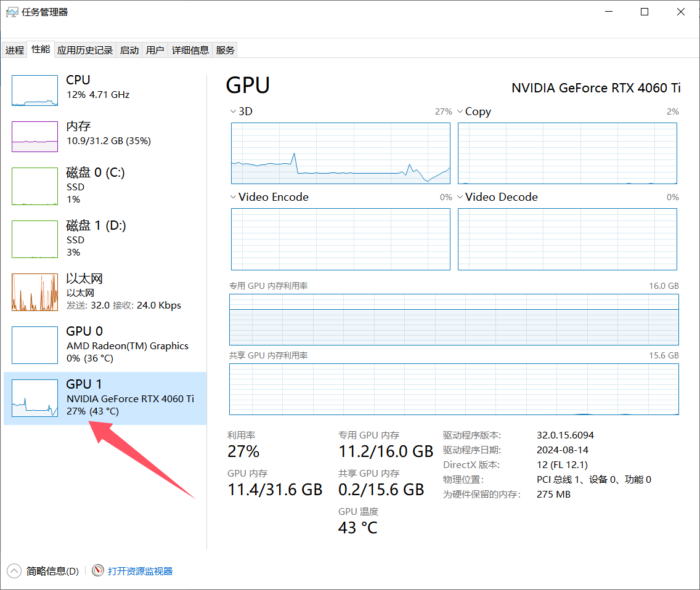Select the 内存 usage graph thumbnail

[35, 137]
